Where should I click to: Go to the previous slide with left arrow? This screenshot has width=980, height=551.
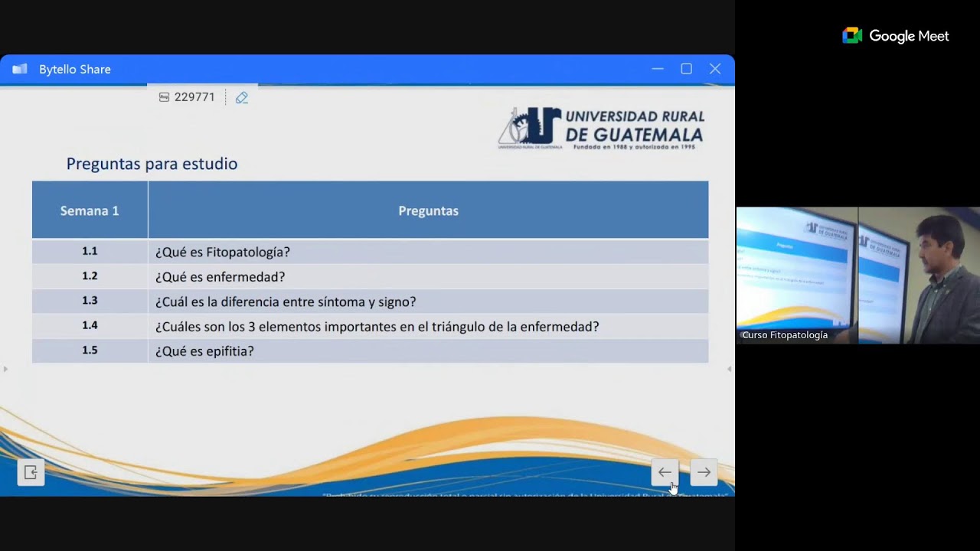click(x=665, y=472)
